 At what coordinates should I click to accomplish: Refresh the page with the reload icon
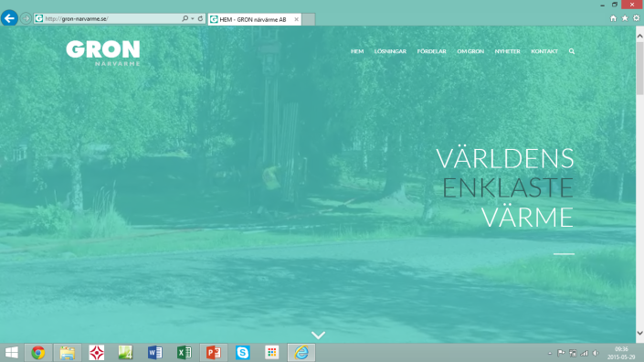(200, 18)
